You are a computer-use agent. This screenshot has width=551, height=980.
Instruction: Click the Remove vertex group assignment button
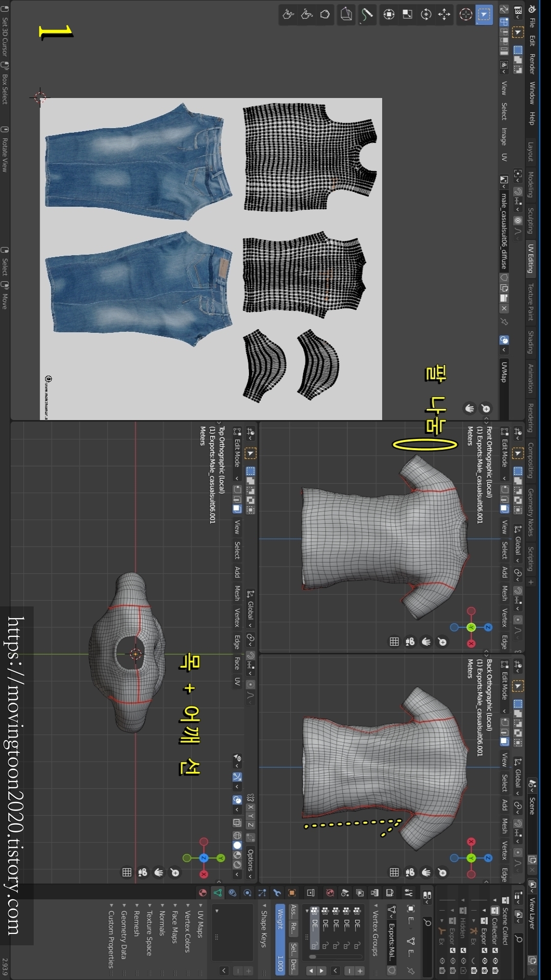(x=293, y=928)
